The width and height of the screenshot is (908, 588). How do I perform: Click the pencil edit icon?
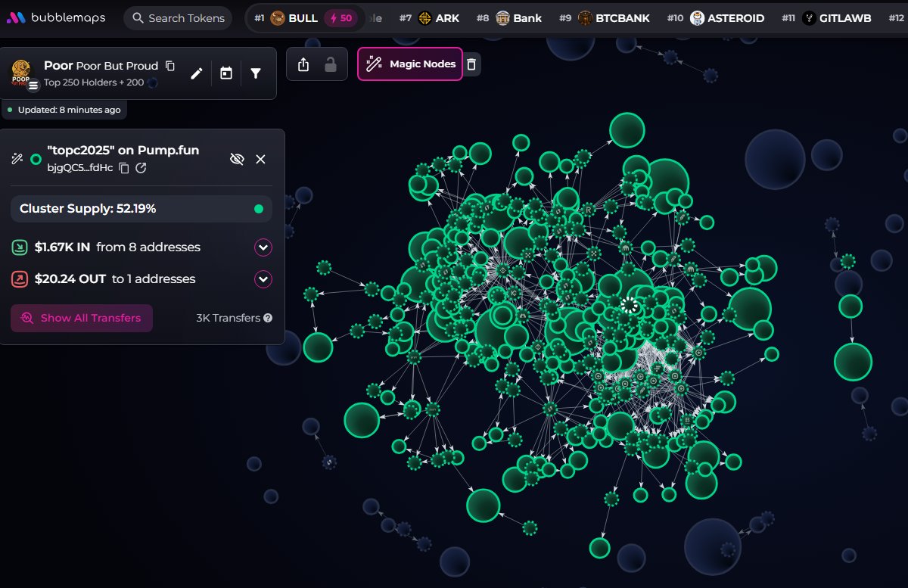coord(197,73)
